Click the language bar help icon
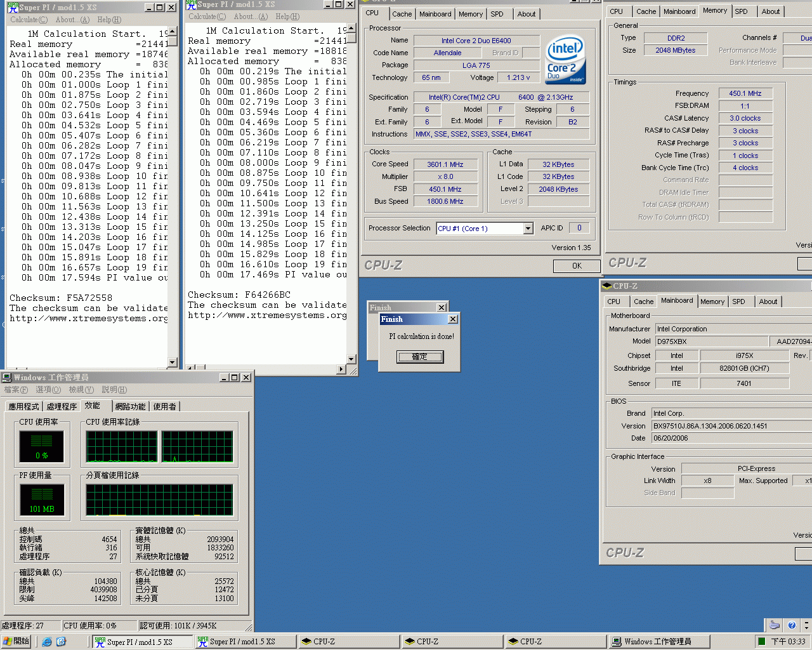The width and height of the screenshot is (812, 650). point(791,625)
